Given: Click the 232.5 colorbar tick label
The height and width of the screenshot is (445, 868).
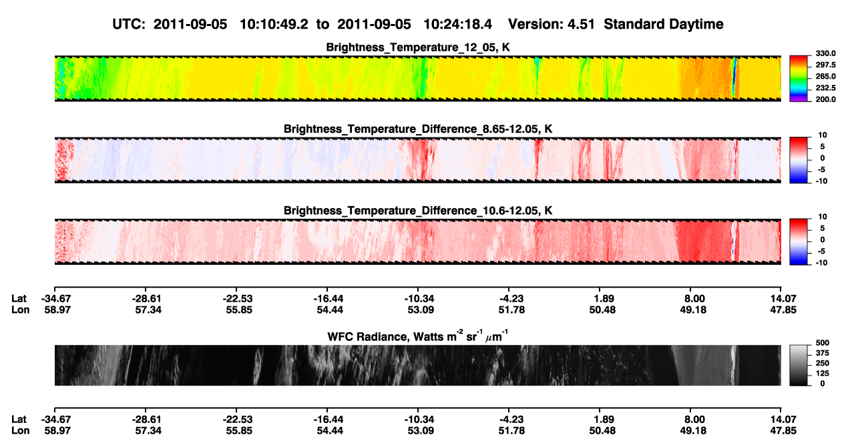Looking at the screenshot, I should [x=825, y=87].
